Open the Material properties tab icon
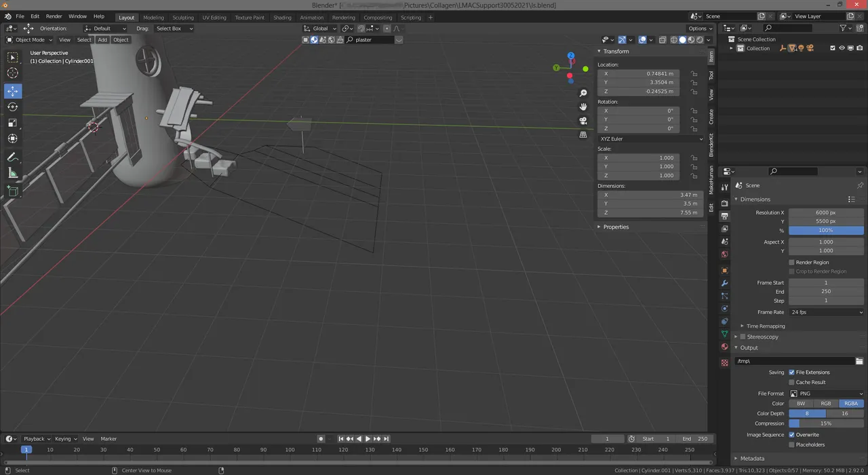This screenshot has height=475, width=868. pyautogui.click(x=725, y=347)
